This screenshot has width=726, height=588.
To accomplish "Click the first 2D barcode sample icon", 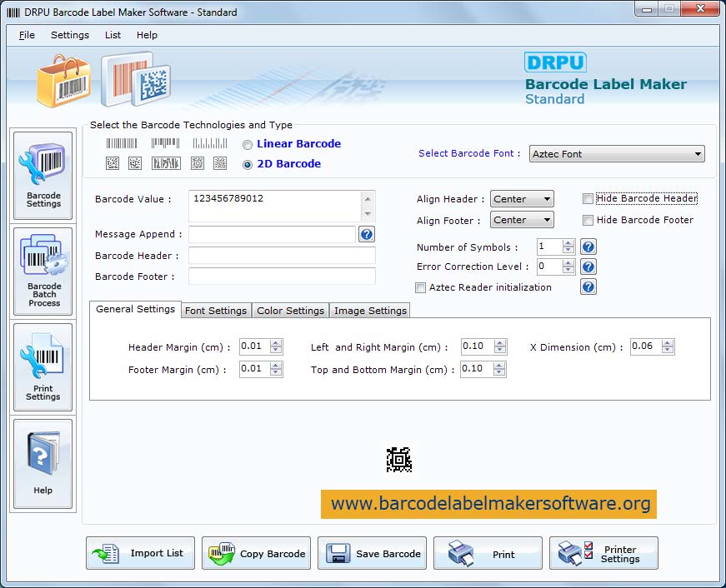I will [113, 163].
